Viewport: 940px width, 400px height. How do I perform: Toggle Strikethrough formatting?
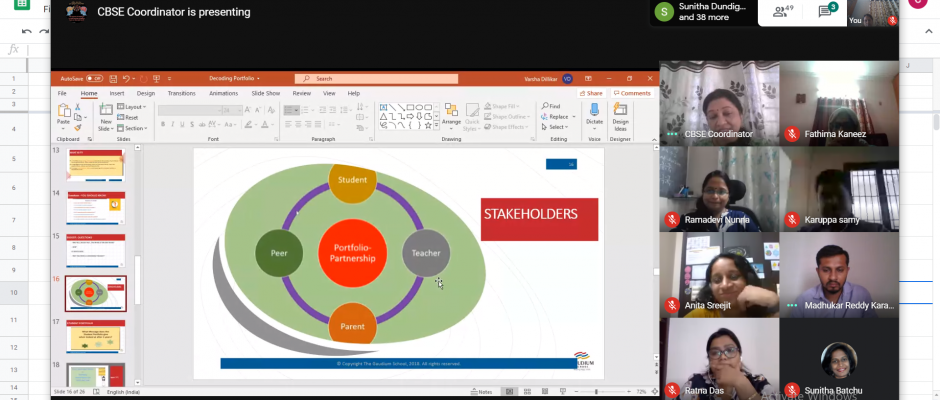[202, 124]
